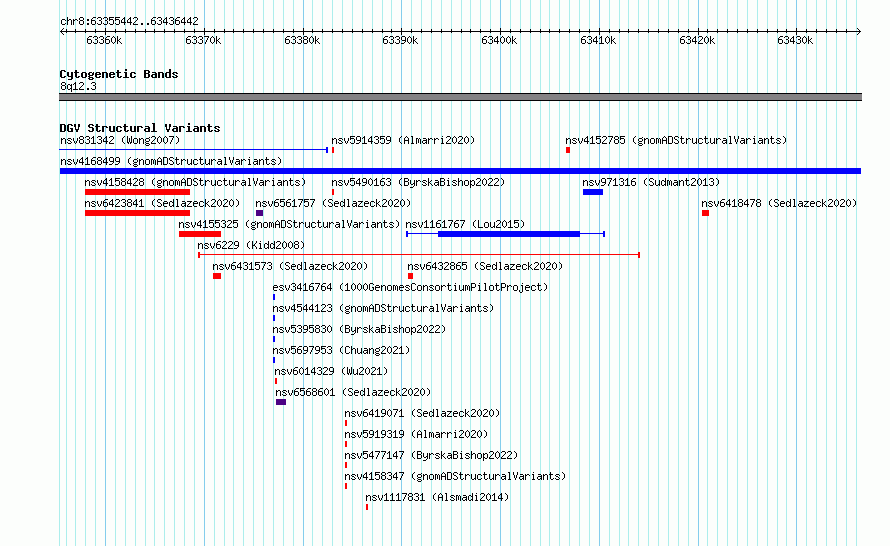Click the blue block below nsv971316
890x546 pixels.
[593, 192]
